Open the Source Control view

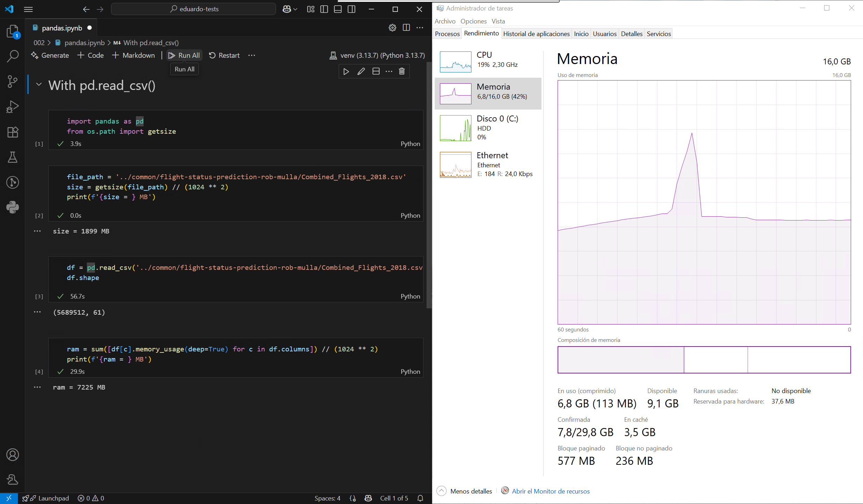(x=13, y=81)
